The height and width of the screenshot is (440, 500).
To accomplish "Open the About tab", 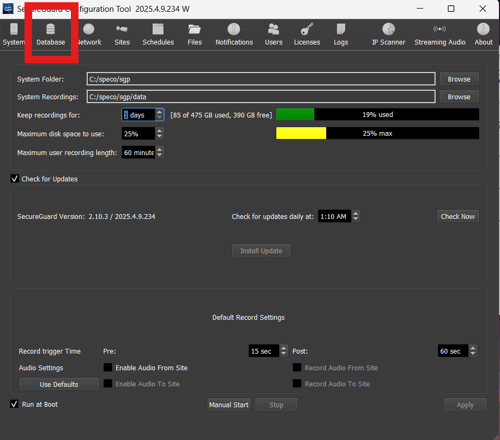I will pos(483,34).
